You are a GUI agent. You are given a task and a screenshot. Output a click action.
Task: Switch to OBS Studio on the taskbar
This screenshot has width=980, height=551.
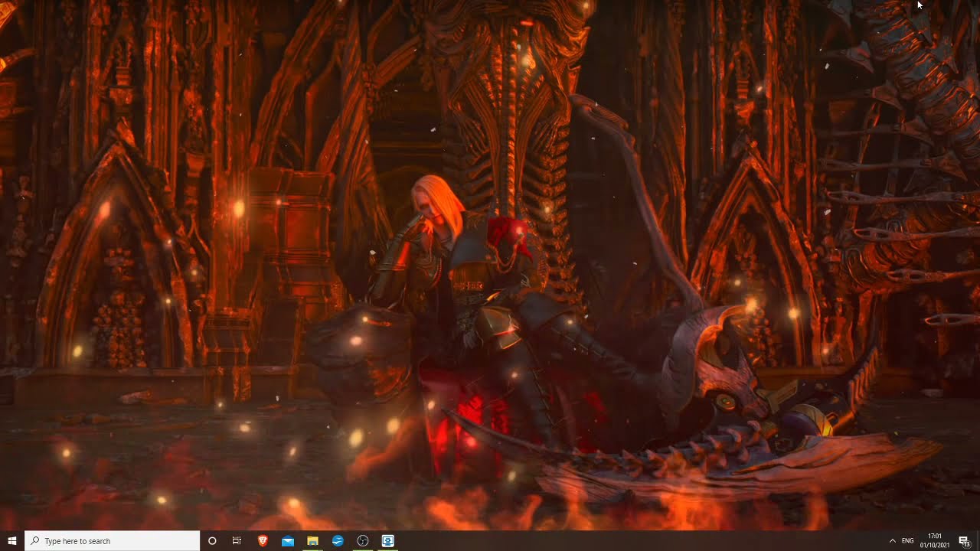tap(363, 541)
